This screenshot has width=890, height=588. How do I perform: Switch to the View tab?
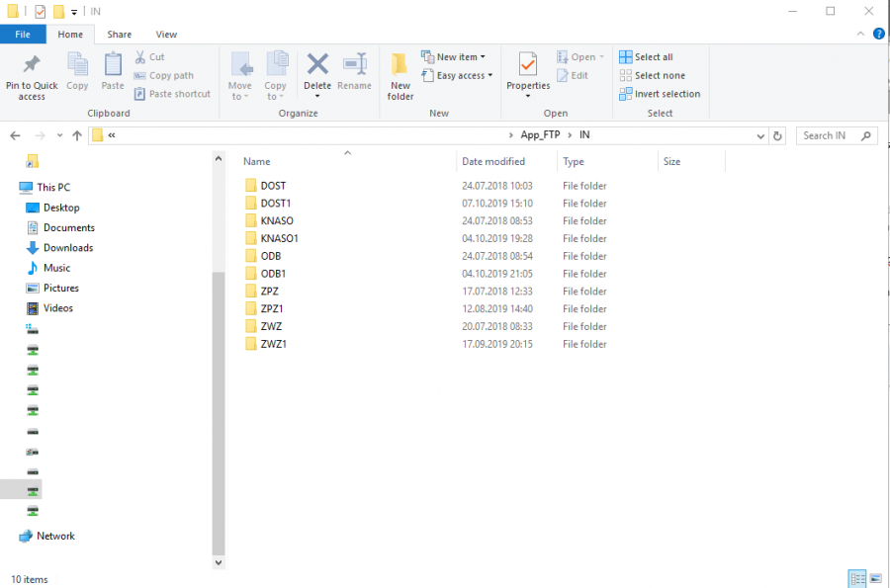click(x=166, y=34)
